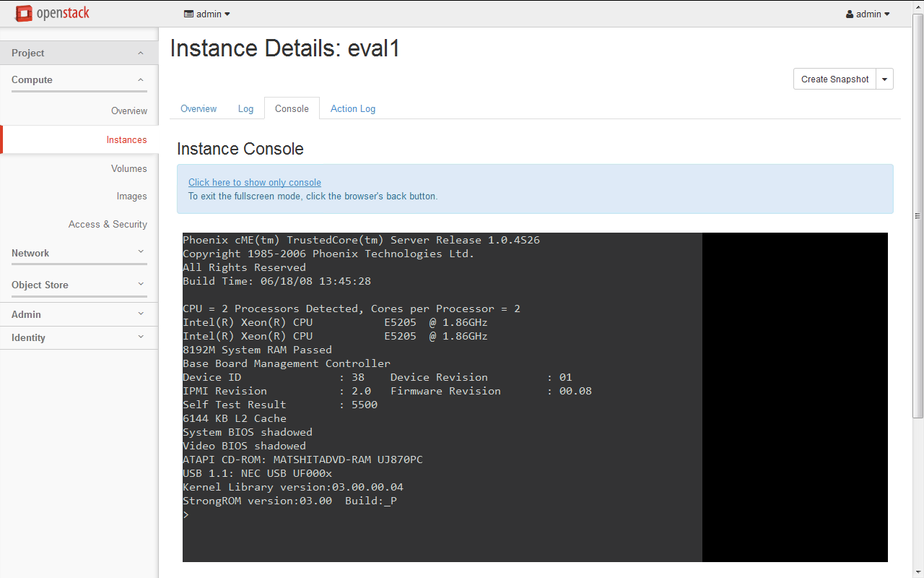Click '8192M System RAM Passed' console line
The image size is (924, 578).
257,350
